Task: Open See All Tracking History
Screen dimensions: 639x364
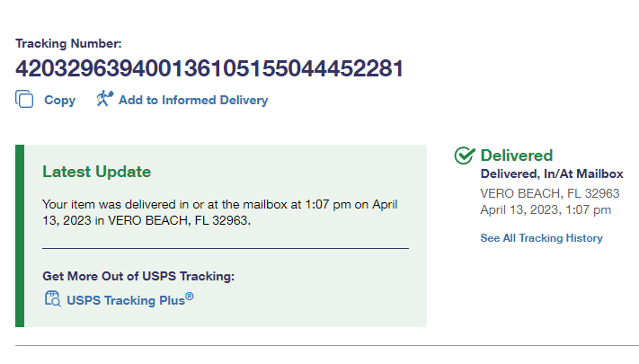Action: [541, 238]
